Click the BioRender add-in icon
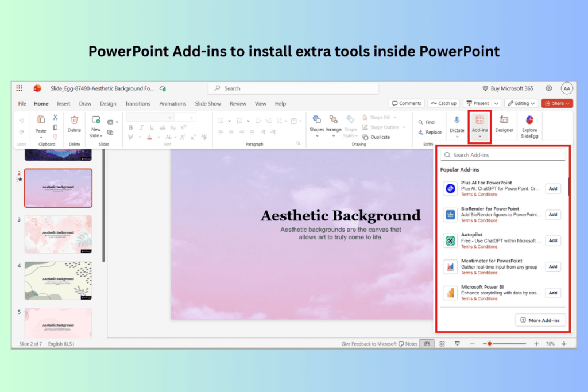The width and height of the screenshot is (588, 392). tap(450, 214)
